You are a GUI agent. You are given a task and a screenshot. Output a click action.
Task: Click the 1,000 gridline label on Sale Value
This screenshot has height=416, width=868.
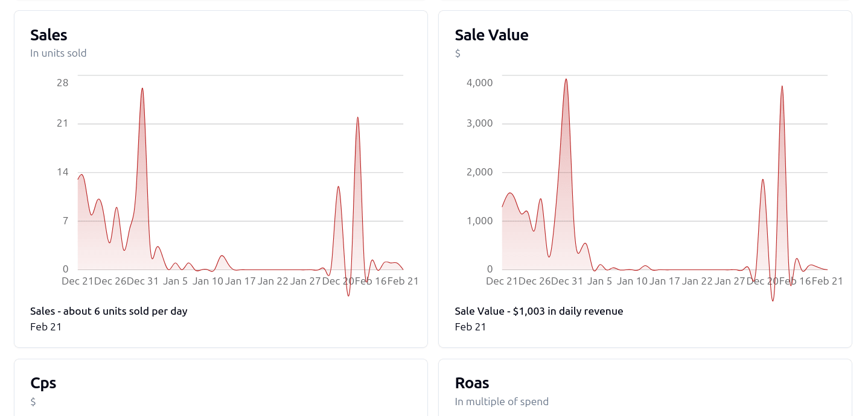[479, 220]
